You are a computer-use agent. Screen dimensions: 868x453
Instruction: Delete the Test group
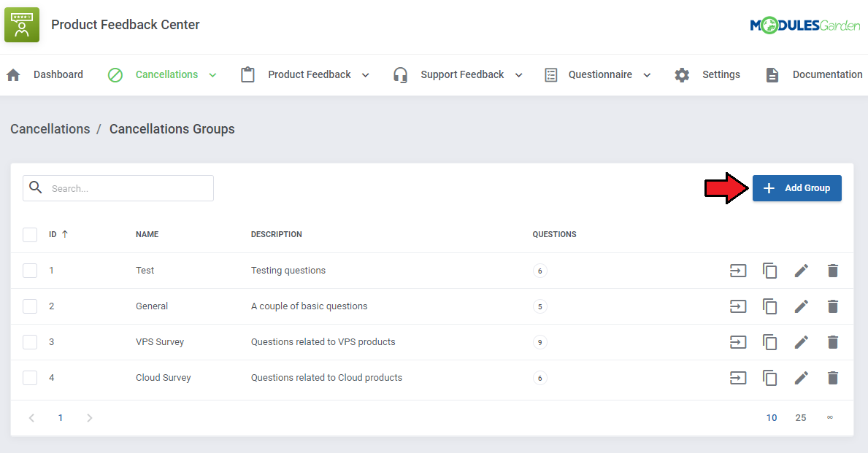832,271
